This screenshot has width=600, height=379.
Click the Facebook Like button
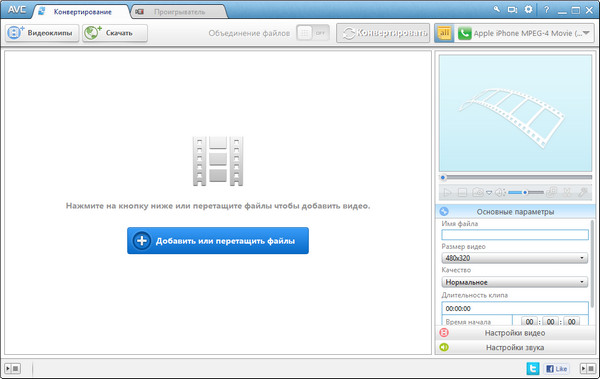pos(556,369)
